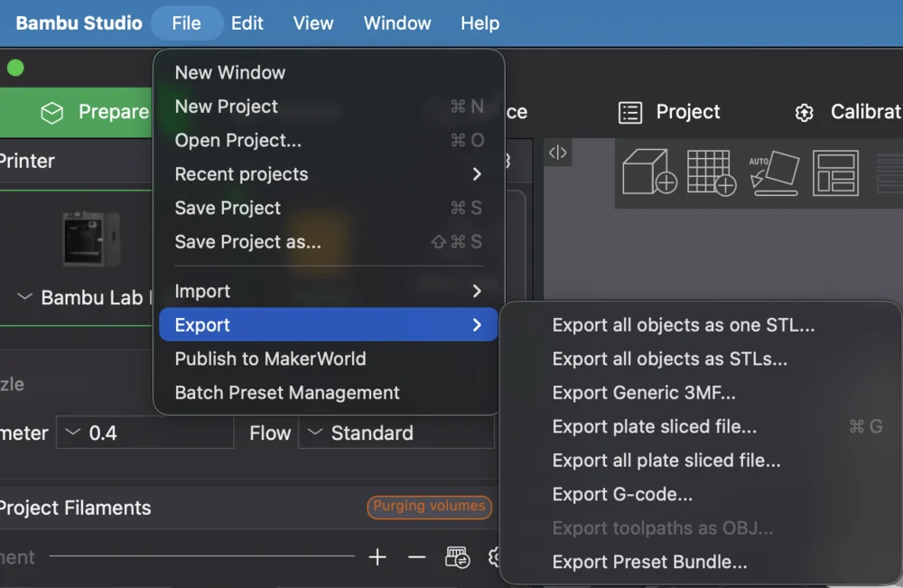This screenshot has width=903, height=588.
Task: Choose Save Project as... entry
Action: pos(329,242)
